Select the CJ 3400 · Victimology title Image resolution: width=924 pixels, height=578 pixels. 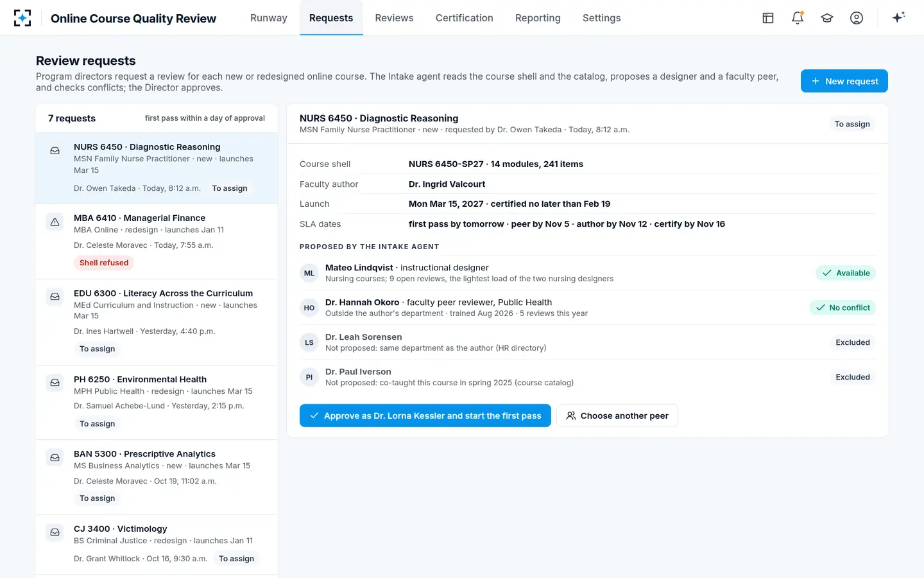click(121, 529)
